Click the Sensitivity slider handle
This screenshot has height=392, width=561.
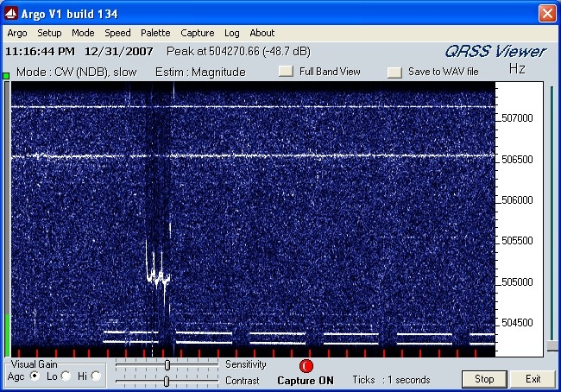pos(167,364)
